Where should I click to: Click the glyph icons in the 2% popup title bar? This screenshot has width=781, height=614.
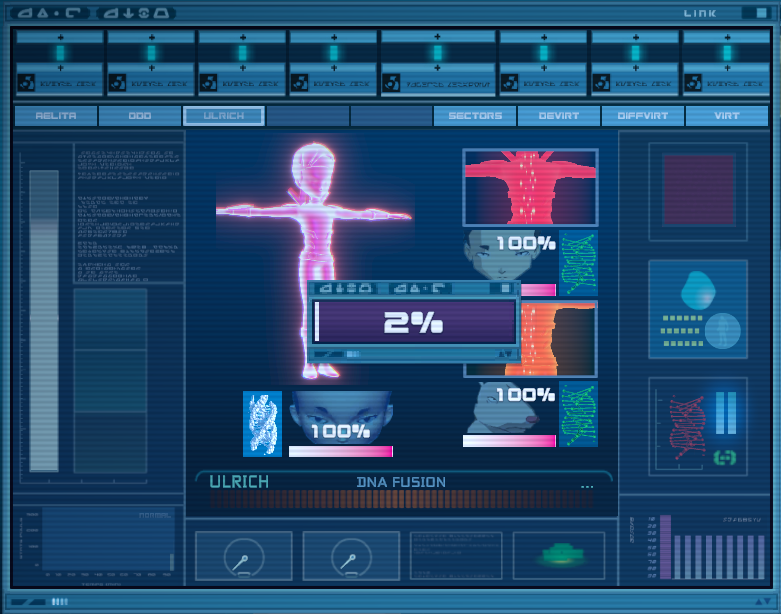pos(382,288)
